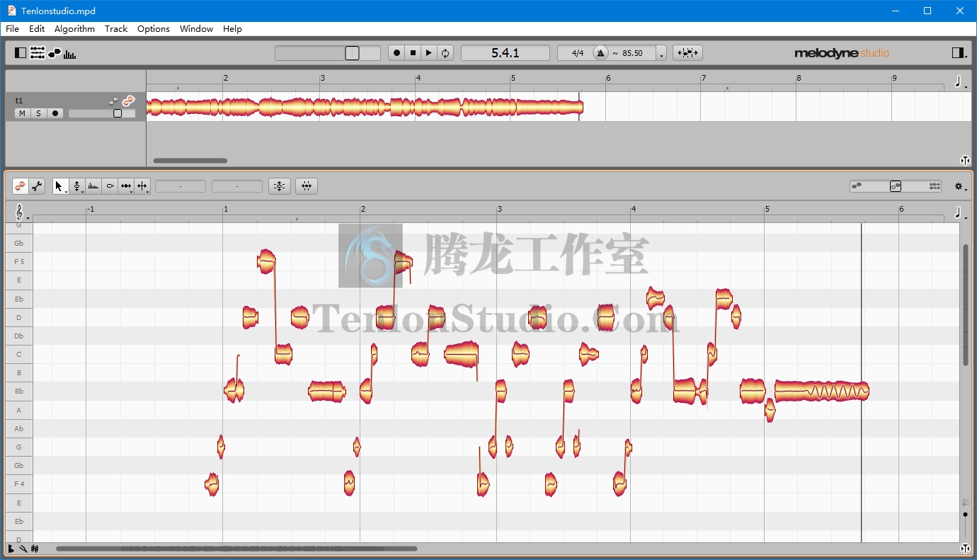Viewport: 977px width, 560px height.
Task: Select the t1 audio waveform clip
Action: pos(365,108)
